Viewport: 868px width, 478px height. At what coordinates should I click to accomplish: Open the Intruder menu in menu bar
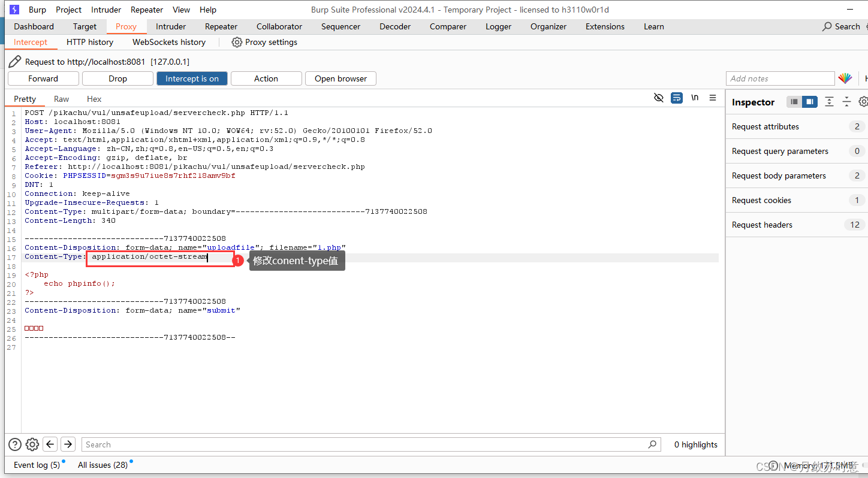pyautogui.click(x=106, y=10)
